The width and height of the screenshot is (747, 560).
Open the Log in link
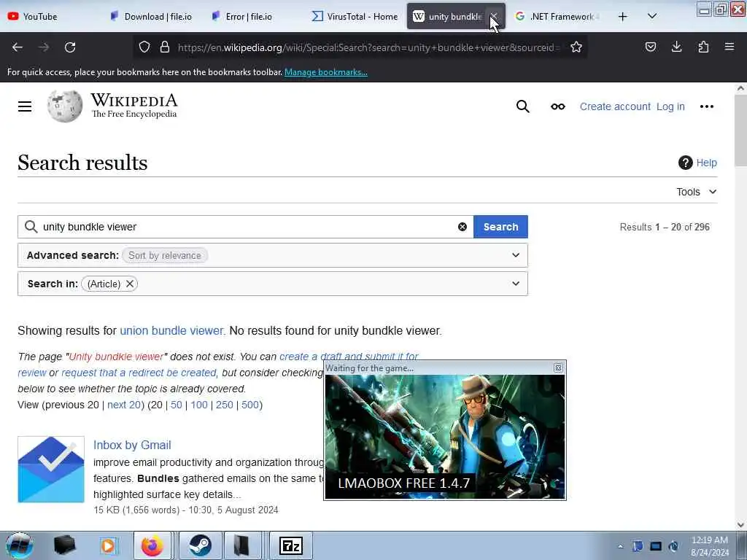click(x=670, y=106)
